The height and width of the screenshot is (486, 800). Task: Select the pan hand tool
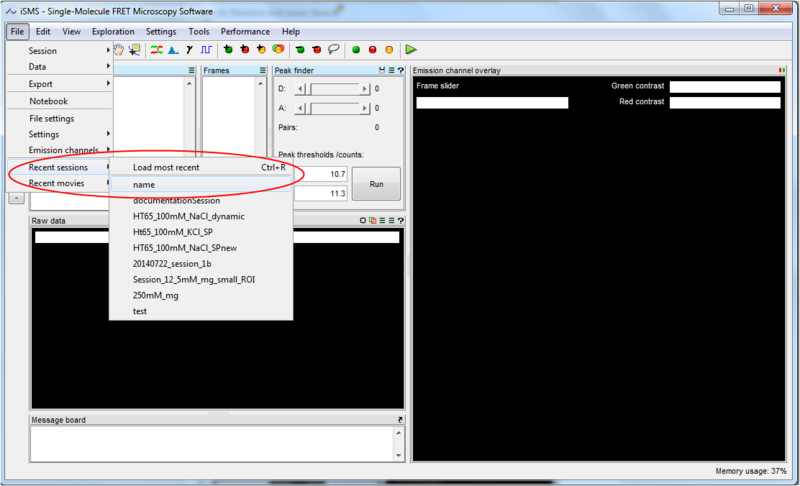pos(118,49)
